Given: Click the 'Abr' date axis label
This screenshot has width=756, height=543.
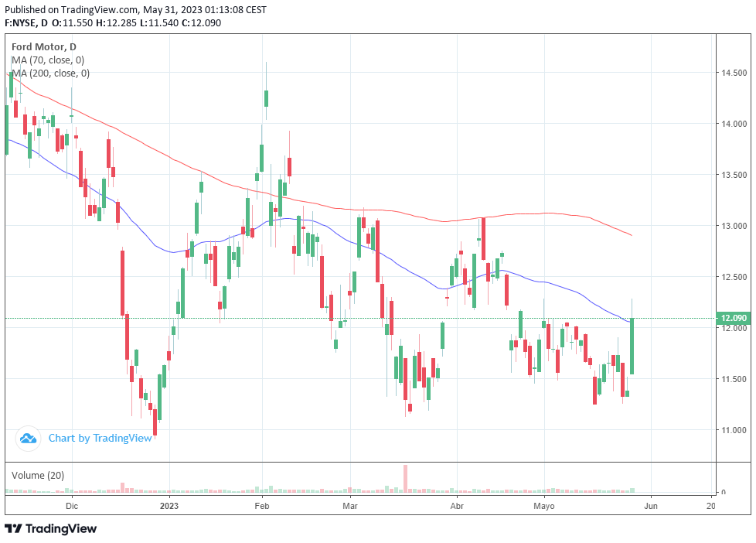Looking at the screenshot, I should 457,506.
